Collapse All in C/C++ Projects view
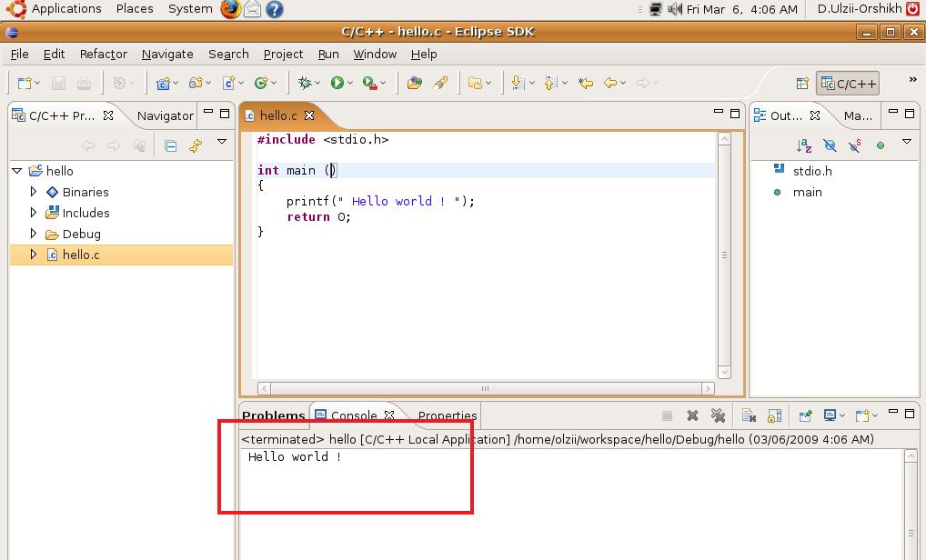Screen dimensions: 926x560 171,145
